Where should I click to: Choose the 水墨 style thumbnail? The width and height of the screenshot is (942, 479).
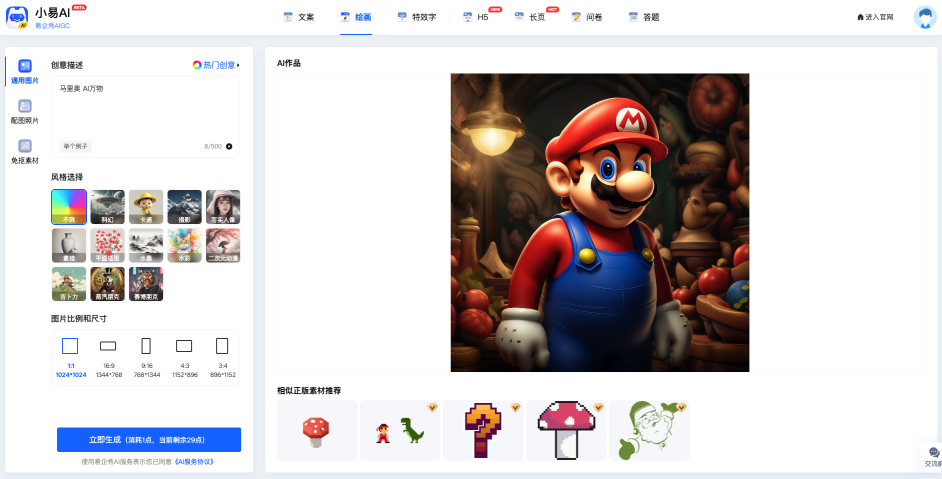(x=146, y=245)
